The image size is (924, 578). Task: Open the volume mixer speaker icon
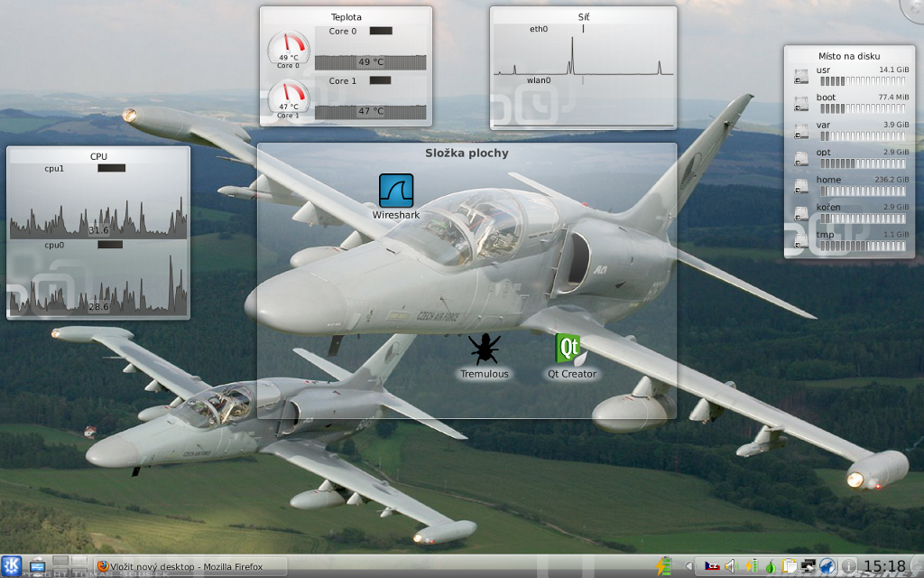(x=731, y=567)
